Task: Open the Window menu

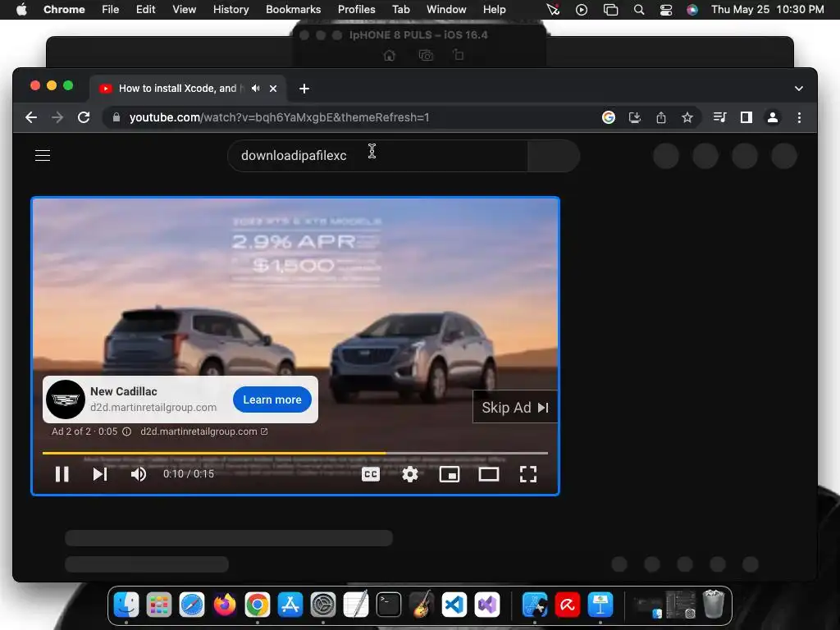Action: [446, 9]
